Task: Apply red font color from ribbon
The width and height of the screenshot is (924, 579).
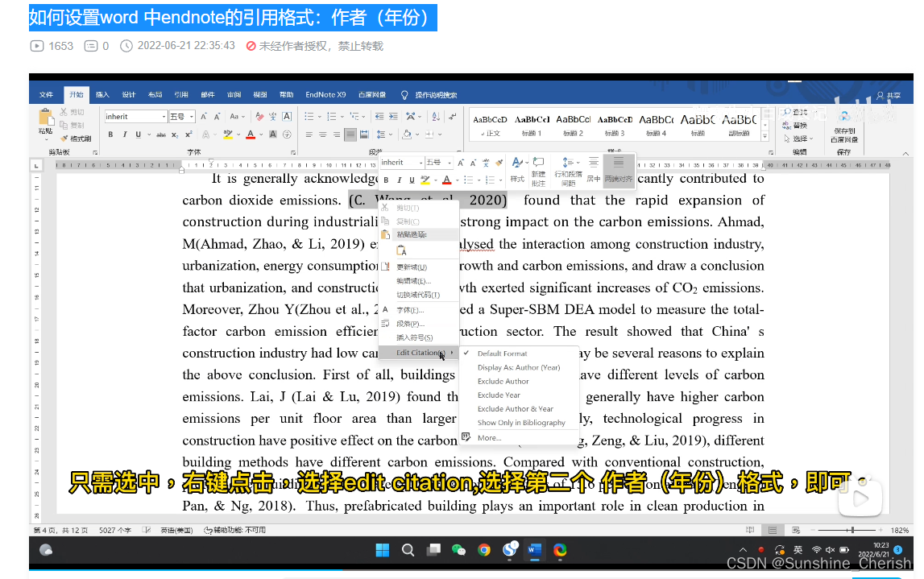Action: 249,134
